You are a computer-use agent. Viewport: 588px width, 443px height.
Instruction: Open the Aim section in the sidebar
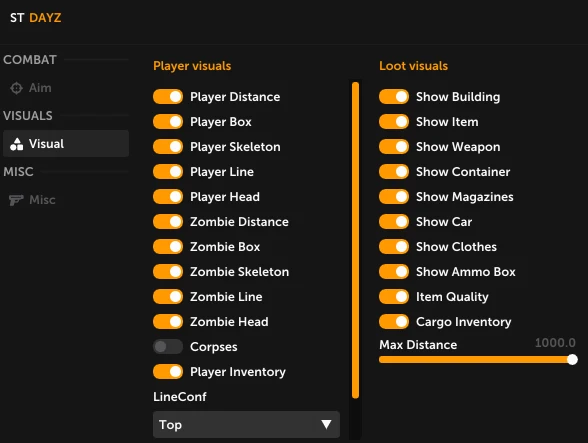[66, 88]
